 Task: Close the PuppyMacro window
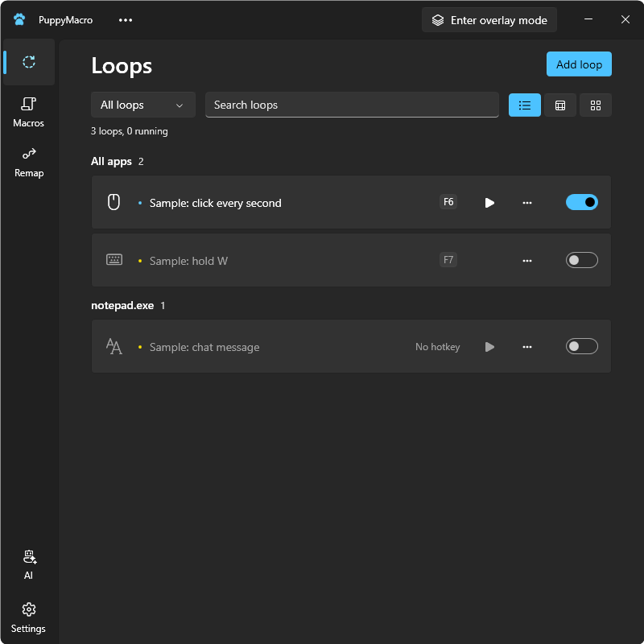tap(625, 19)
